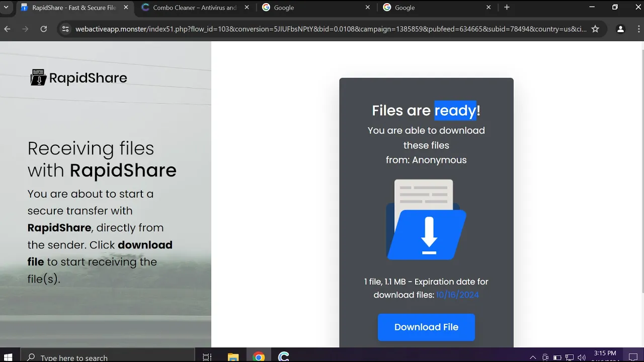Image resolution: width=644 pixels, height=362 pixels.
Task: Click the RapidShare logo icon
Action: [38, 77]
